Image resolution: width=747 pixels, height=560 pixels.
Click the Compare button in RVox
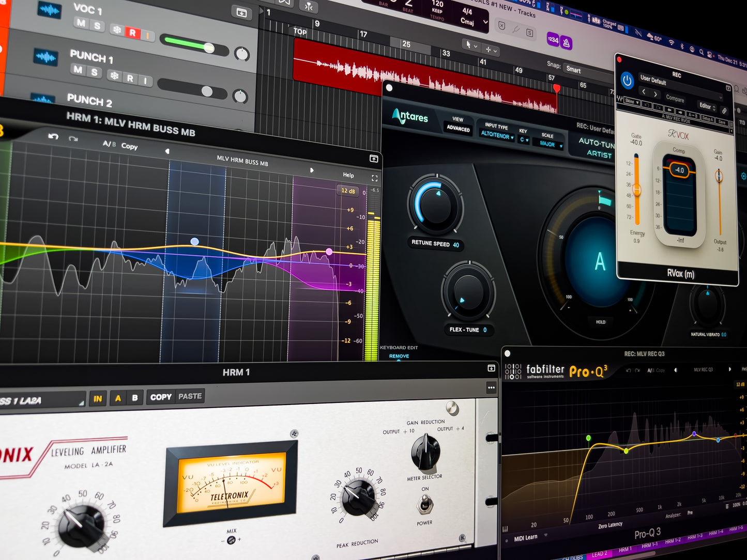pyautogui.click(x=675, y=98)
